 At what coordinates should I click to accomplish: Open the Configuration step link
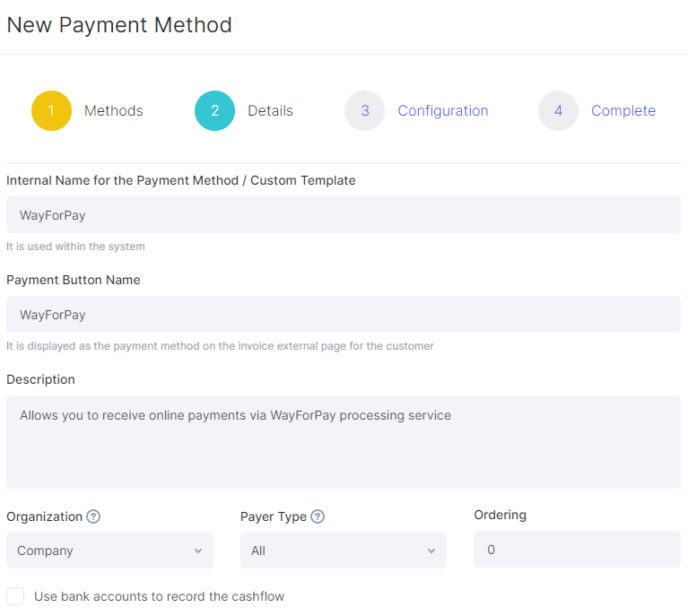click(443, 110)
